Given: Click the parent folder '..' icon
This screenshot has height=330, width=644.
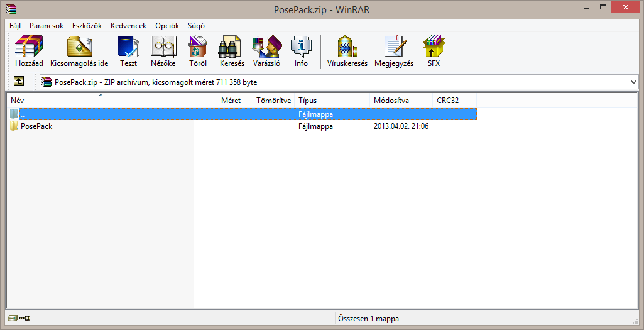Looking at the screenshot, I should point(14,114).
